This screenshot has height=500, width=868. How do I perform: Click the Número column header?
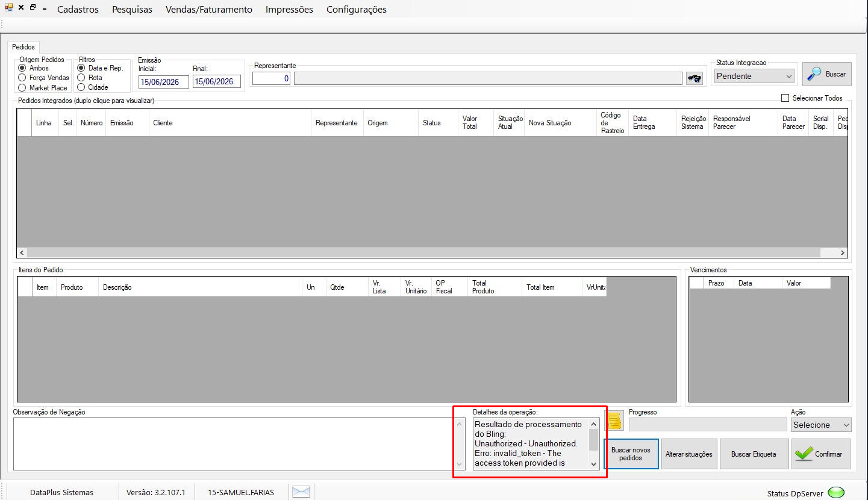pyautogui.click(x=91, y=123)
